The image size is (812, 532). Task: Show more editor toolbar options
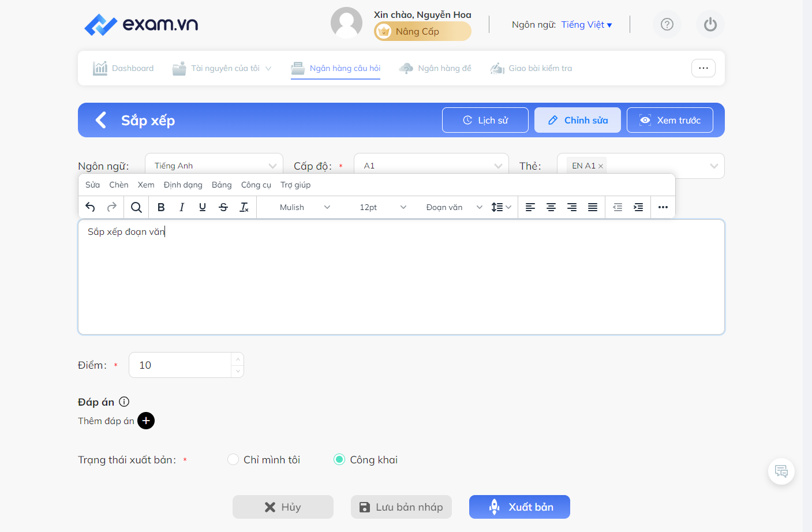point(663,207)
